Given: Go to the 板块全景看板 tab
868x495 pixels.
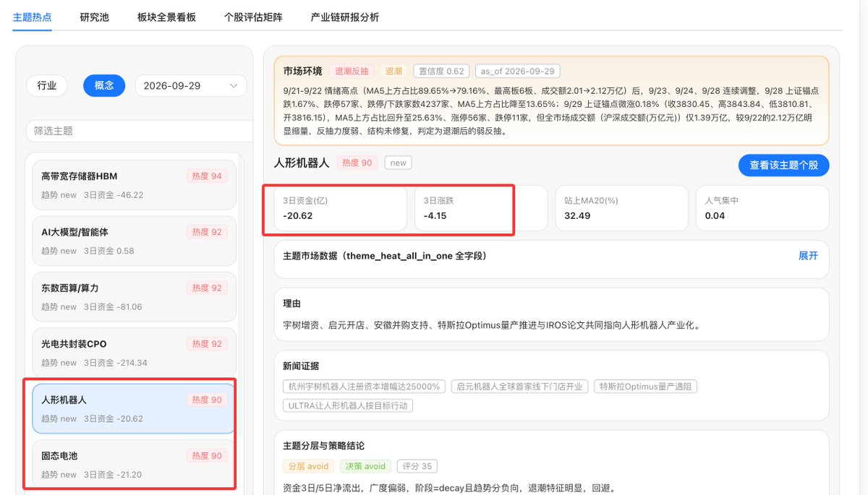Looking at the screenshot, I should click(166, 17).
